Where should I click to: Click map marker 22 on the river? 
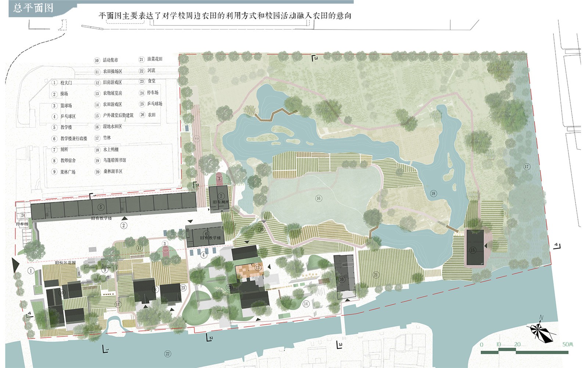click(168, 354)
